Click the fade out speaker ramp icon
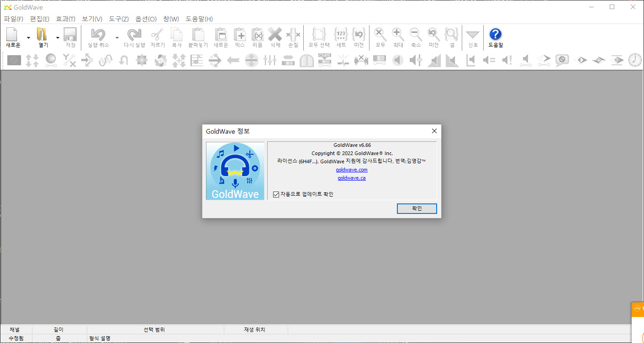This screenshot has width=644, height=343. pyautogui.click(x=452, y=60)
